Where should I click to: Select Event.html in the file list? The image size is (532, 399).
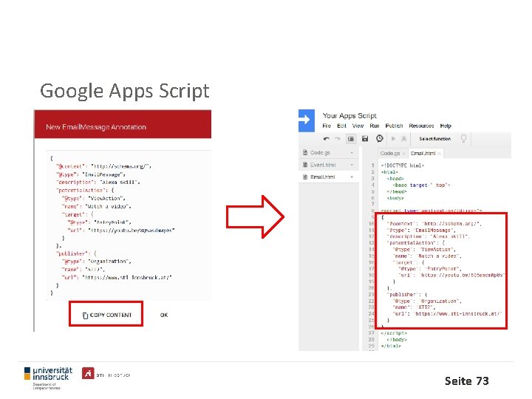click(329, 166)
